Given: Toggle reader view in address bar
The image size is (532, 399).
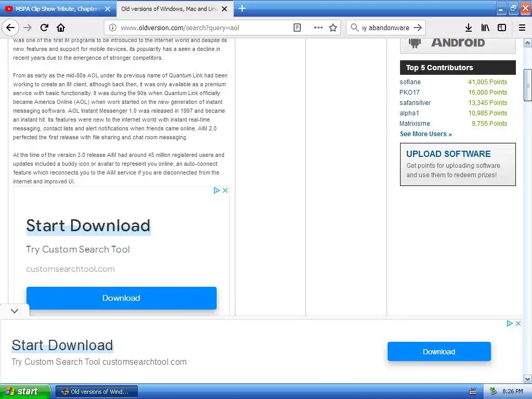Looking at the screenshot, I should [297, 28].
